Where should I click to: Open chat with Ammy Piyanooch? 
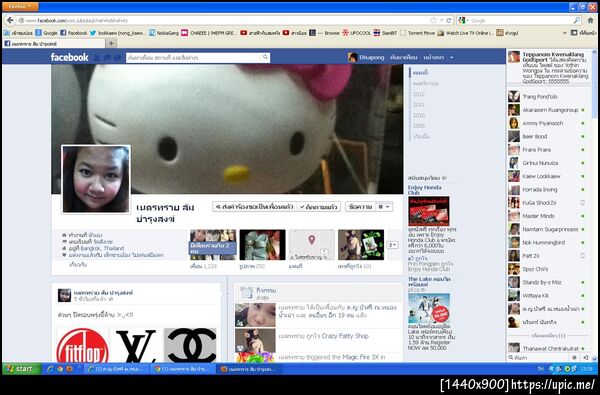click(x=547, y=123)
